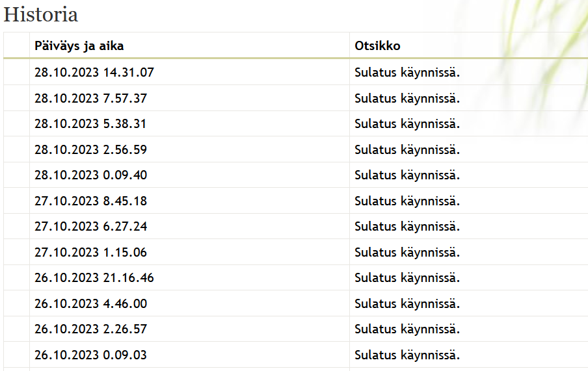Viewport: 588px width, 371px height.
Task: Click the empty first cell of the 14.31.07 row
Action: coord(16,72)
